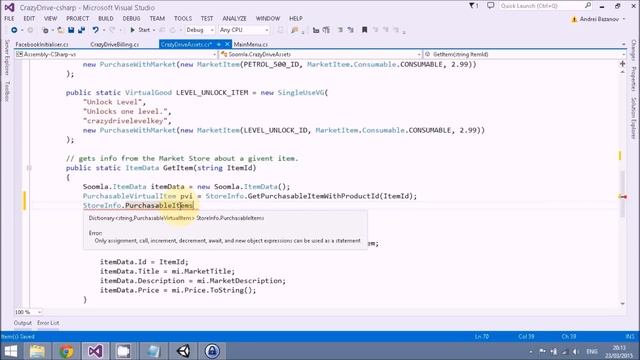This screenshot has height=360, width=640.
Task: Click 'StoreInfo' on the PurchasableItems line
Action: 102,205
